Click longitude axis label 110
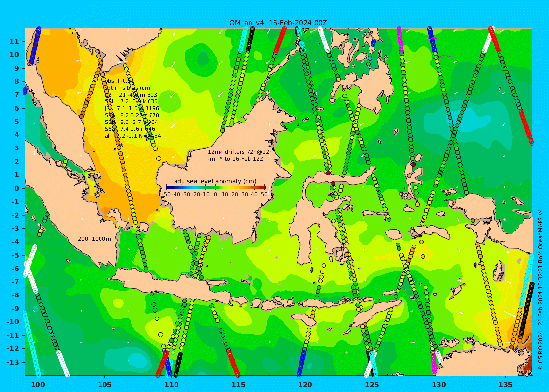Image resolution: width=549 pixels, height=392 pixels. tap(172, 385)
